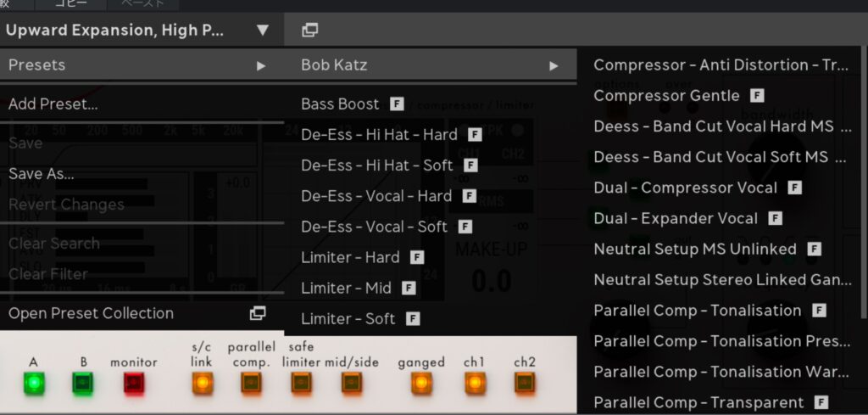Click the F badge next to Limiter - Hard

[416, 257]
